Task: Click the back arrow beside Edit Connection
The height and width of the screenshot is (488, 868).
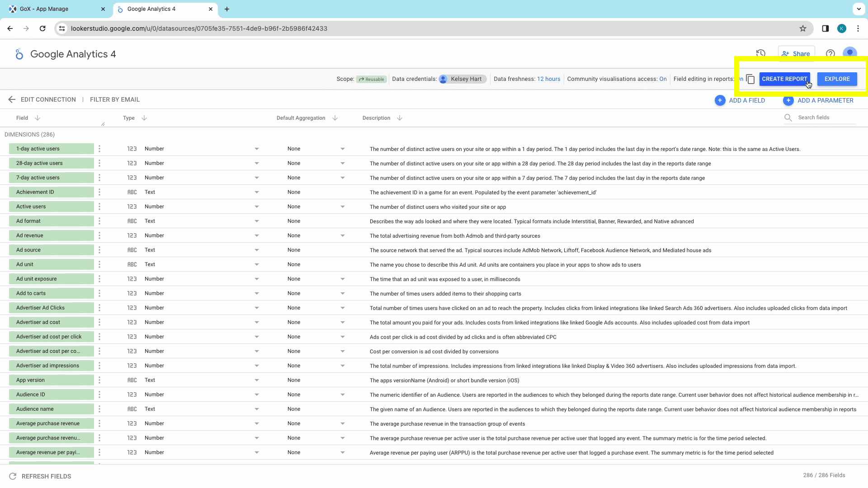Action: (12, 99)
